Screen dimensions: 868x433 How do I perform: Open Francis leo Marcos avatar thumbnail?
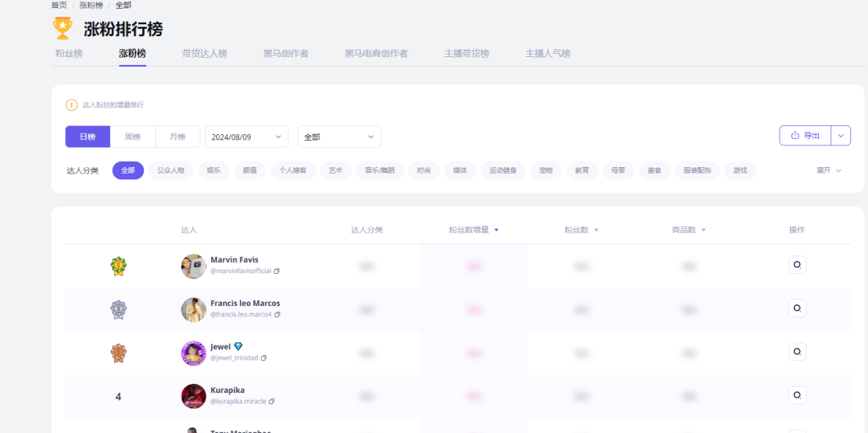(x=194, y=309)
